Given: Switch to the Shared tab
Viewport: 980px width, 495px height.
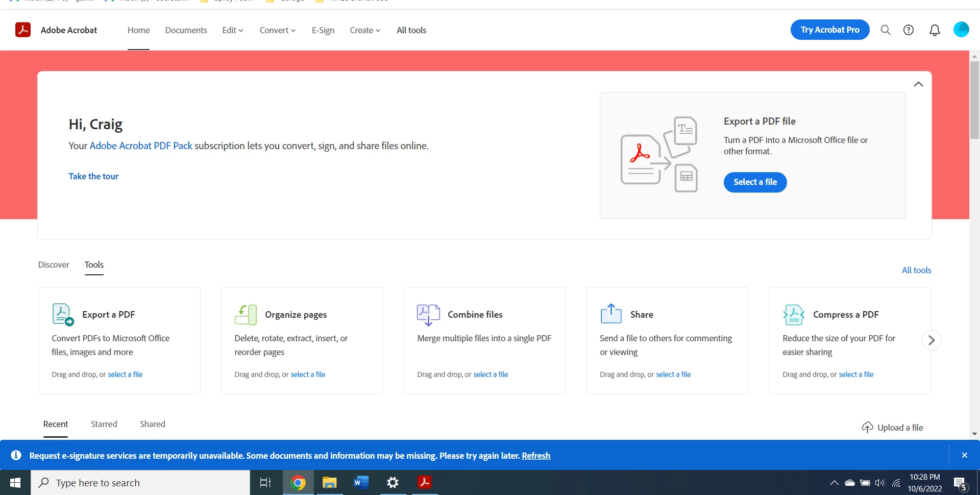Looking at the screenshot, I should point(153,424).
